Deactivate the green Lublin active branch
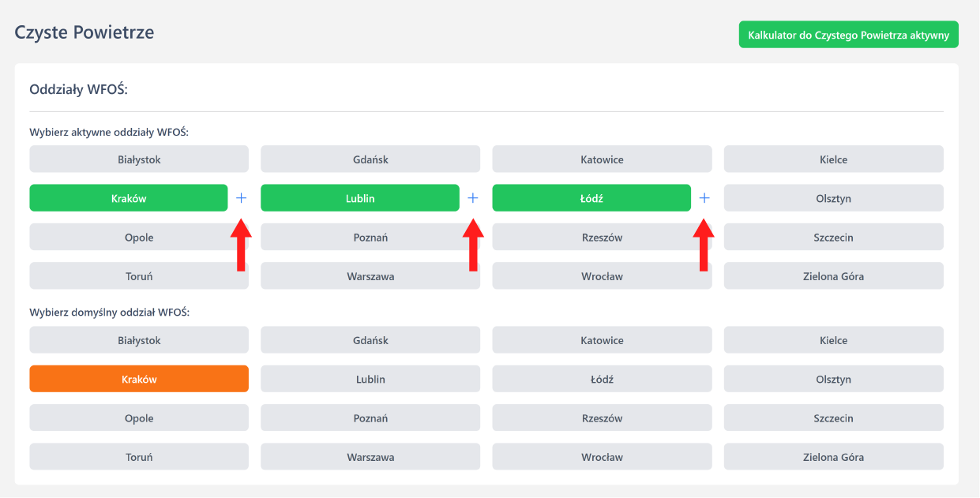This screenshot has width=980, height=498. [x=360, y=198]
